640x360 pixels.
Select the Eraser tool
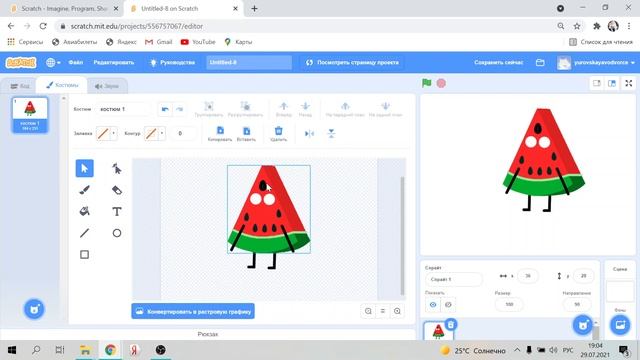tap(117, 190)
